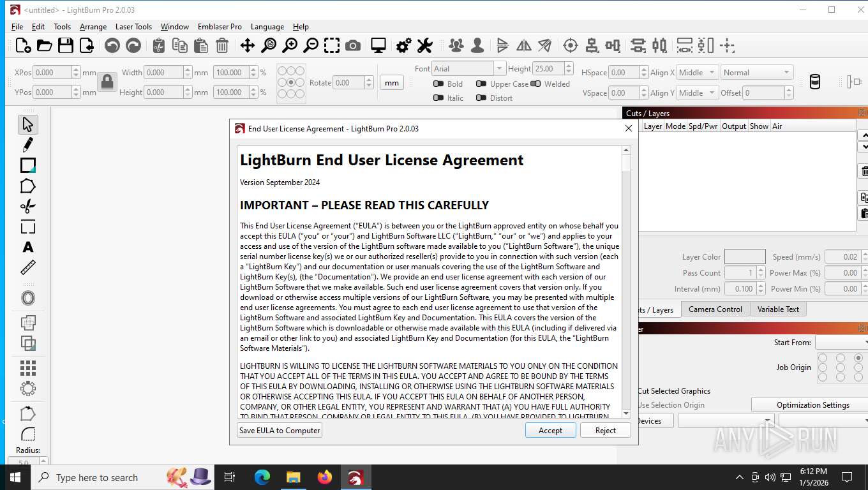Create a new file from toolbar
The width and height of the screenshot is (868, 490).
[23, 45]
